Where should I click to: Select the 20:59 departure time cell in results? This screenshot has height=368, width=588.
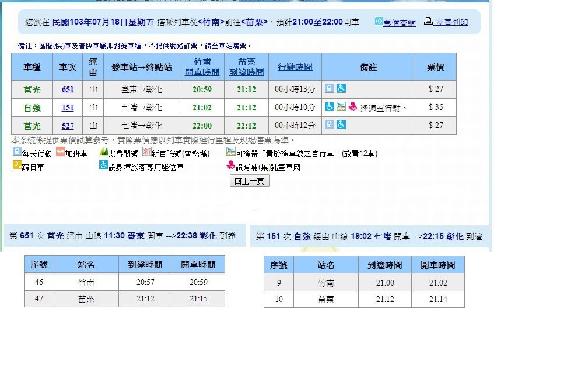[x=202, y=89]
